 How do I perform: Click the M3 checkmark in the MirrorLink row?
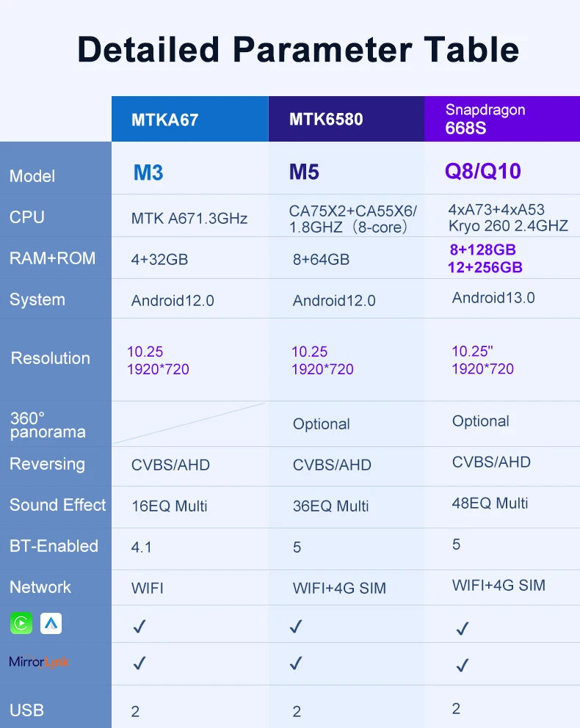click(x=139, y=663)
